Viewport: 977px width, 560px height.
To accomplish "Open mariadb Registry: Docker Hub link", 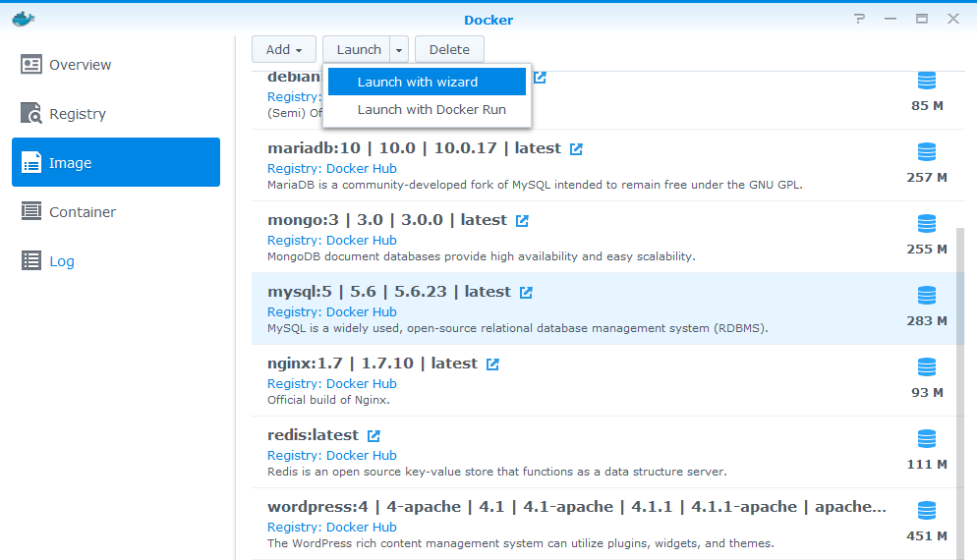I will coord(331,168).
